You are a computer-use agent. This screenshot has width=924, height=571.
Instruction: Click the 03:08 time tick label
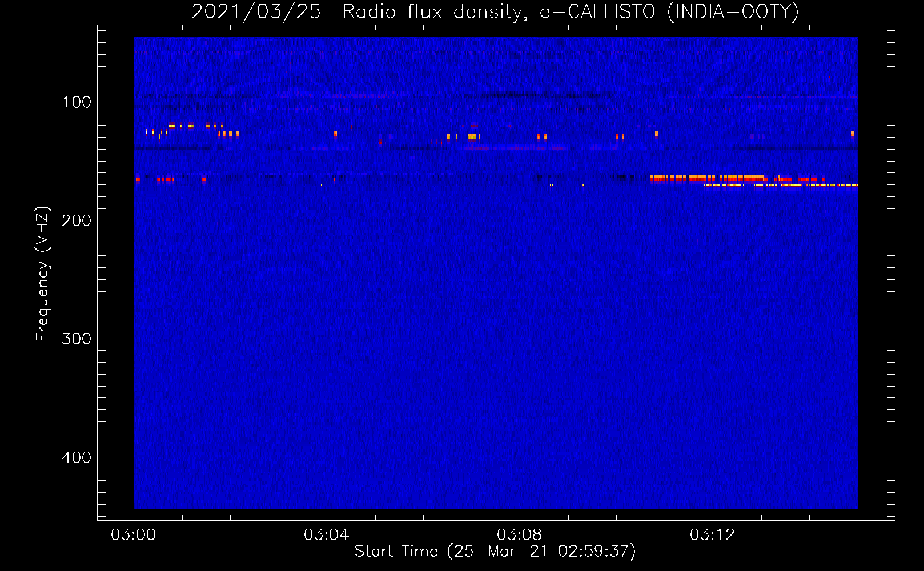click(520, 534)
